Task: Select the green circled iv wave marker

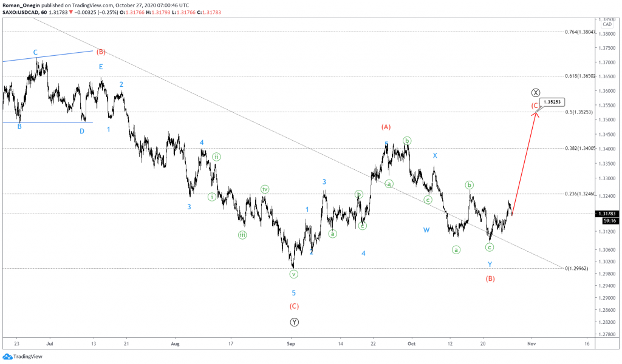Action: (264, 189)
